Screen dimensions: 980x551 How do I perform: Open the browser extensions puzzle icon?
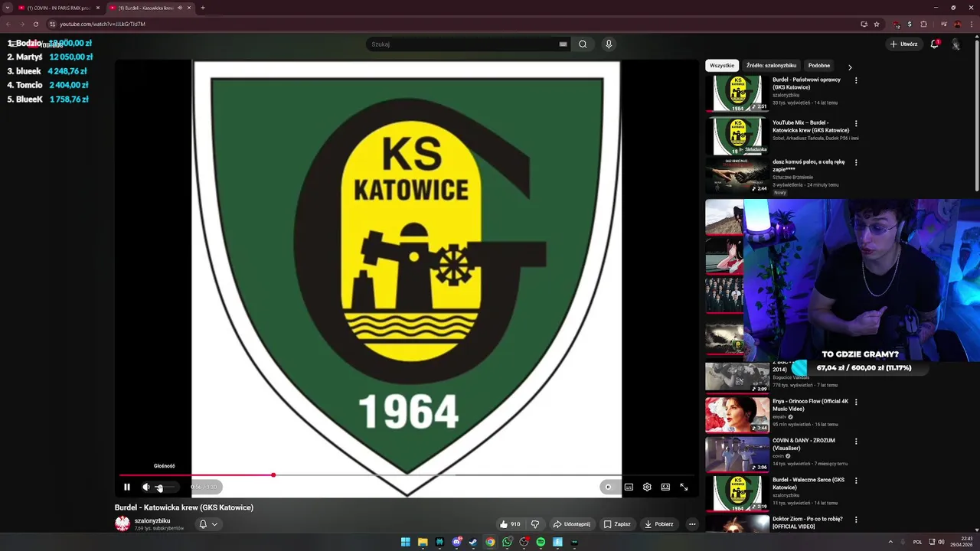click(x=924, y=24)
